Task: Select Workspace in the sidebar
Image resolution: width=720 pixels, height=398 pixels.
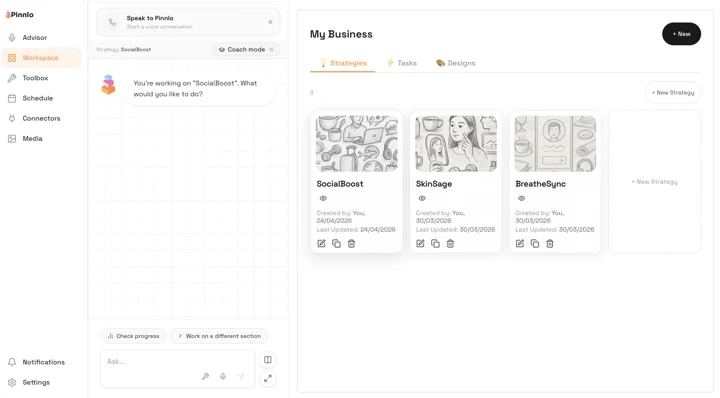Action: [x=40, y=58]
